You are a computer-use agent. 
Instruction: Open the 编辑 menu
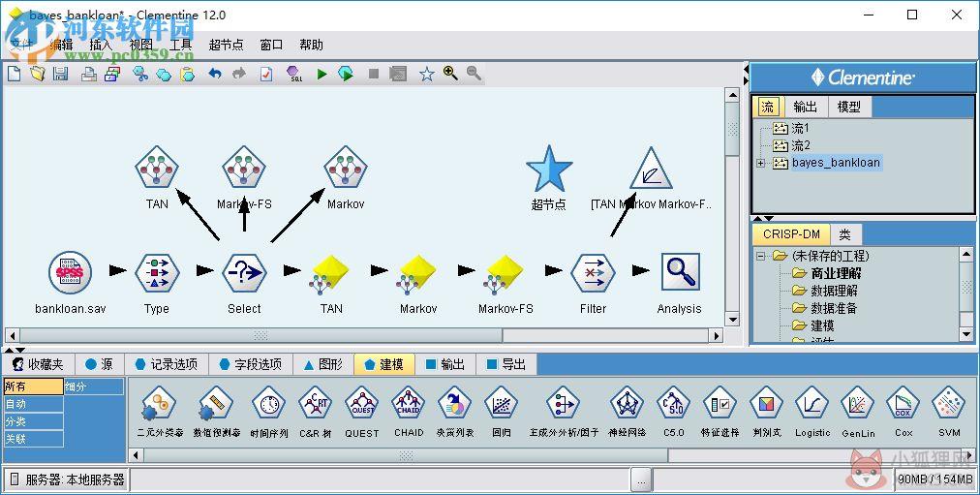point(61,45)
